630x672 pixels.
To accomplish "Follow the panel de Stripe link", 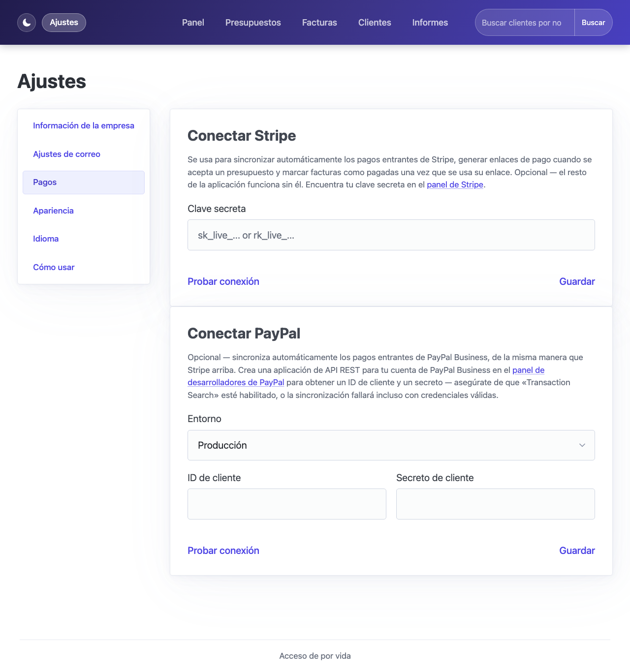I will (x=455, y=185).
